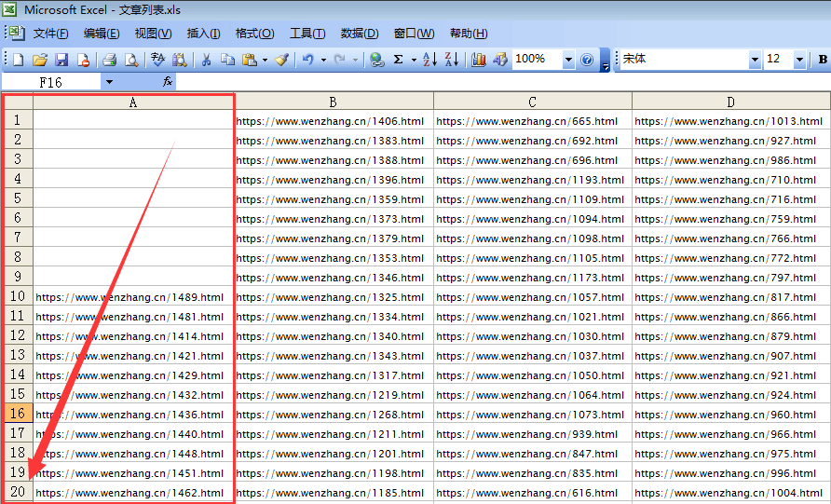Screen dimensions: 831x504
Task: Launch the Chart Wizard icon
Action: (x=479, y=60)
